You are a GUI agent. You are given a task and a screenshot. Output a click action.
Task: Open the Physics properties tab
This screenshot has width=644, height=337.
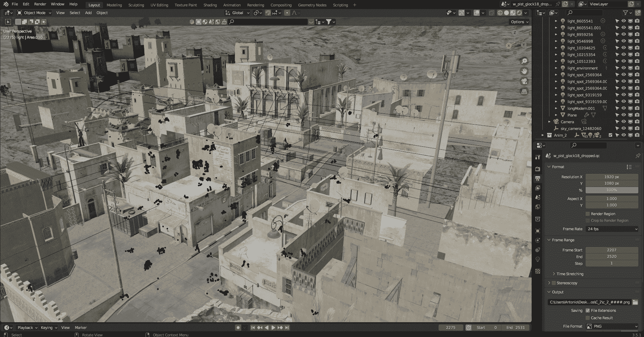(538, 240)
